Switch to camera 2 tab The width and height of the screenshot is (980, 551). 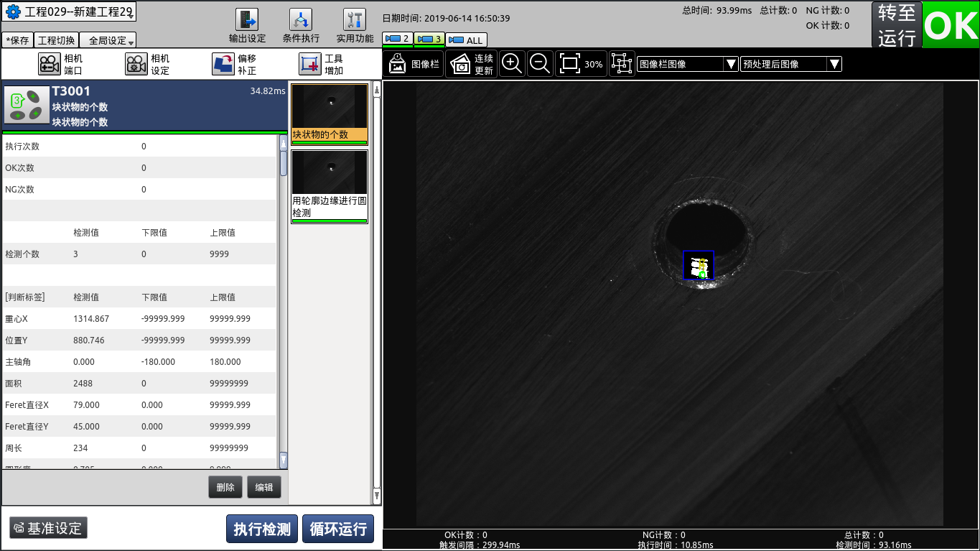tap(398, 39)
